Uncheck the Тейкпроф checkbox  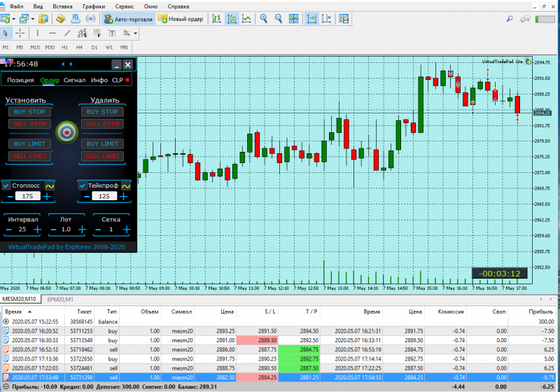pyautogui.click(x=83, y=185)
